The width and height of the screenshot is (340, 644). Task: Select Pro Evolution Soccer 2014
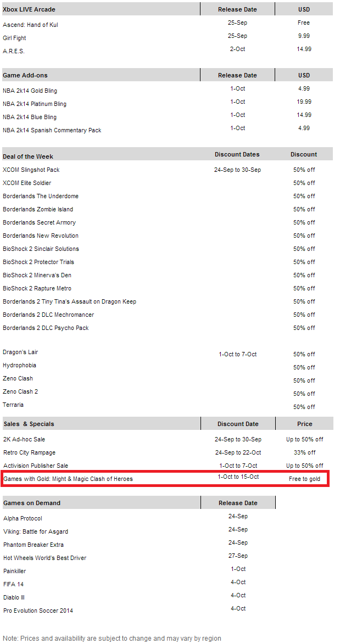pyautogui.click(x=38, y=611)
